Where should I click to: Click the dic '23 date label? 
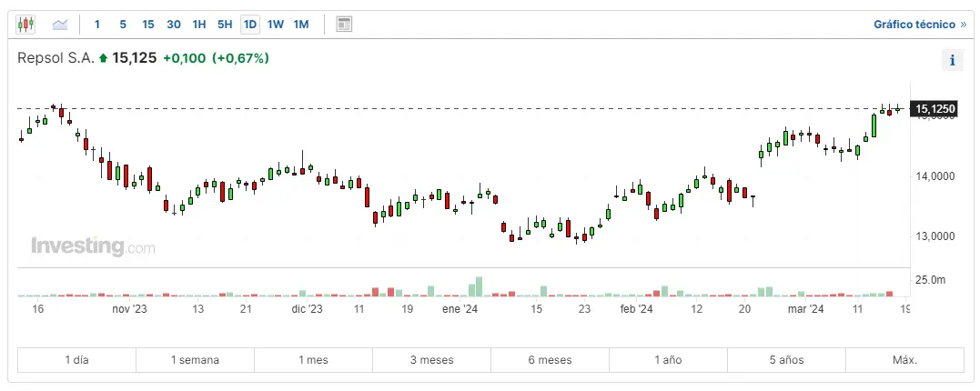307,308
